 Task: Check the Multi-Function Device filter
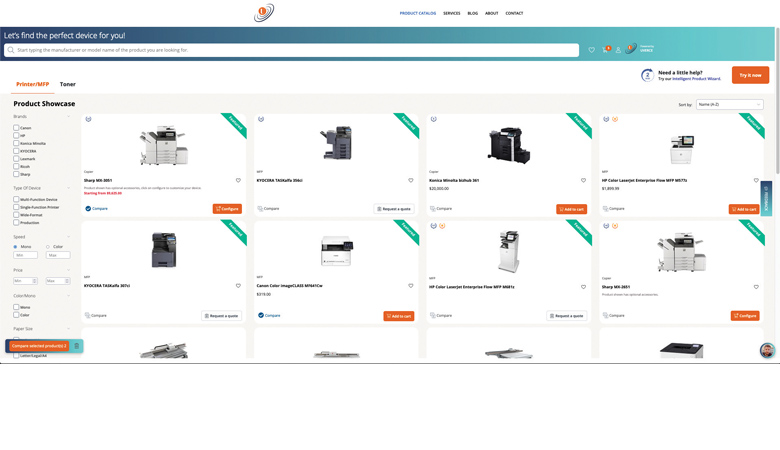coord(16,199)
